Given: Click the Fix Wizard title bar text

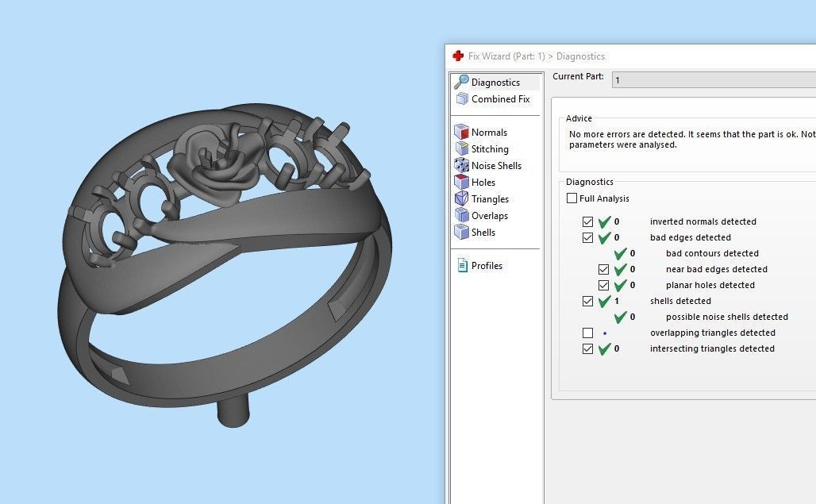Looking at the screenshot, I should pos(537,56).
